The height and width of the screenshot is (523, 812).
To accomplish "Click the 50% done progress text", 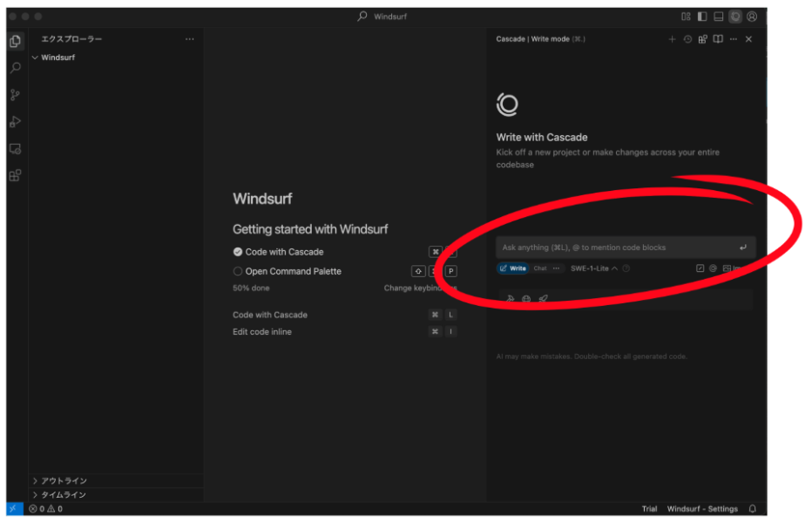I will [x=251, y=289].
